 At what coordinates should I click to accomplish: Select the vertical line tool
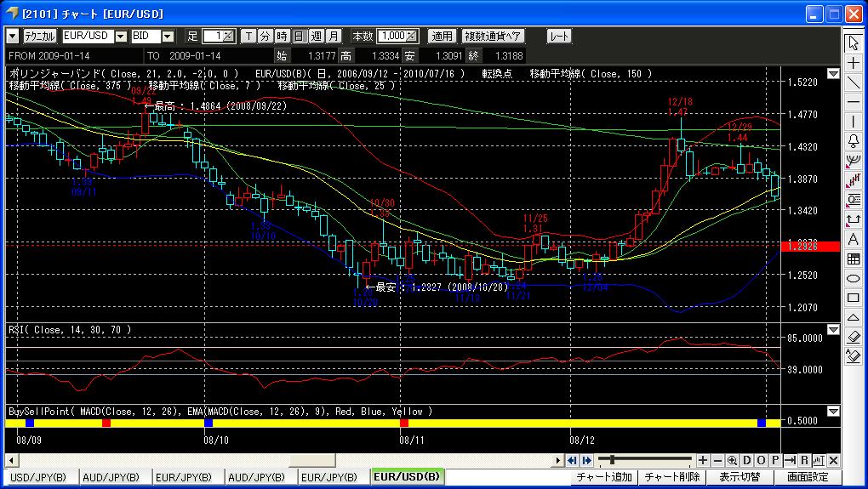(853, 122)
